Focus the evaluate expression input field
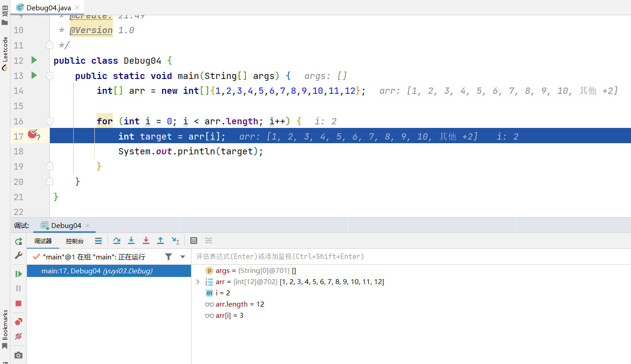Viewport: 631px width, 364px height. tap(411, 256)
